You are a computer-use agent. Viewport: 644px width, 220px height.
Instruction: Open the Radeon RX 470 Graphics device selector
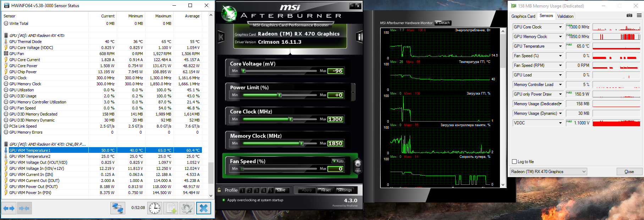tap(548, 172)
